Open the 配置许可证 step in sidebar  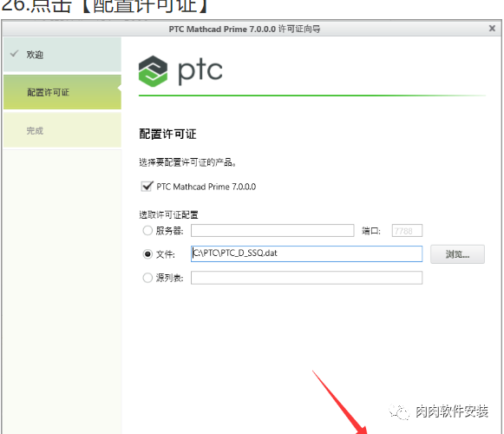[x=62, y=92]
